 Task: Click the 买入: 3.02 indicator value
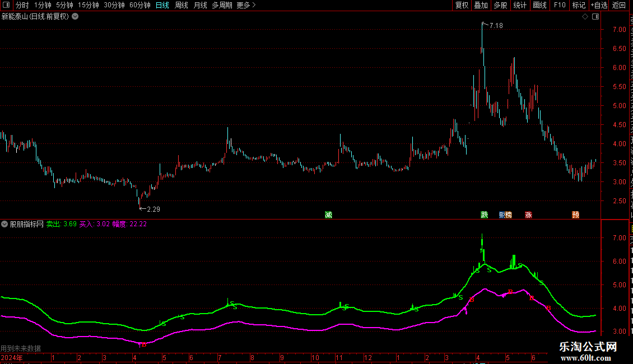pos(95,224)
